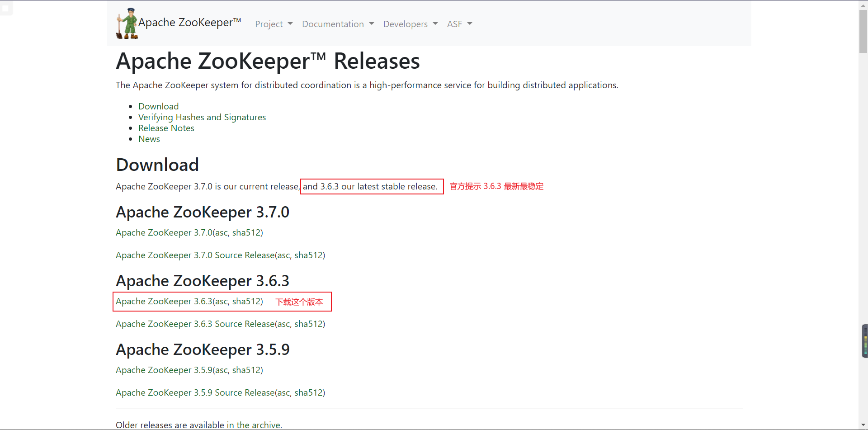
Task: Open Apache ZooKeeper 3.6.3 Source Release
Action: (195, 324)
